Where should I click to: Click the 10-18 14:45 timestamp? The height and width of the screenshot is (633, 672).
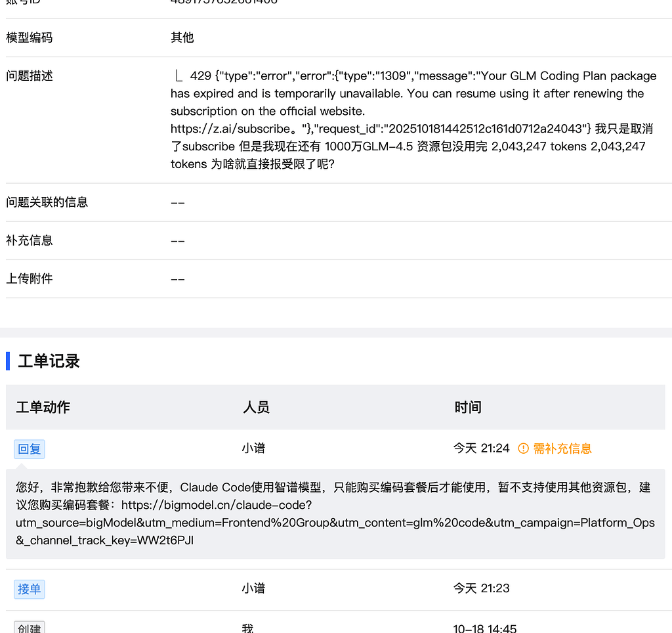(x=485, y=628)
